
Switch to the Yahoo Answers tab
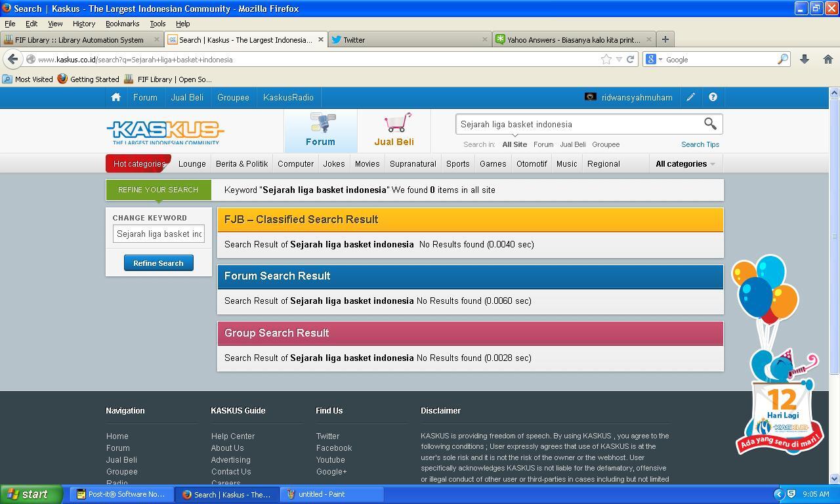574,39
